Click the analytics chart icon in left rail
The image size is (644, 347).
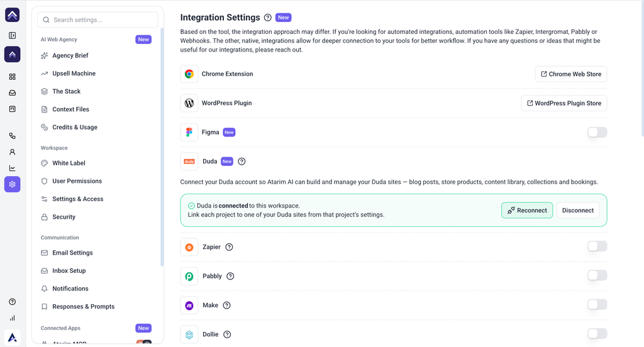[13, 168]
